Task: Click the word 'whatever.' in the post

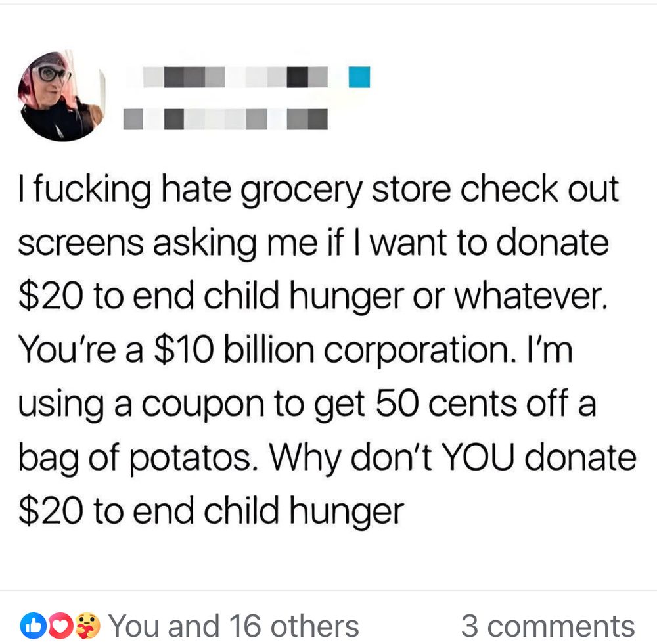Action: (531, 296)
